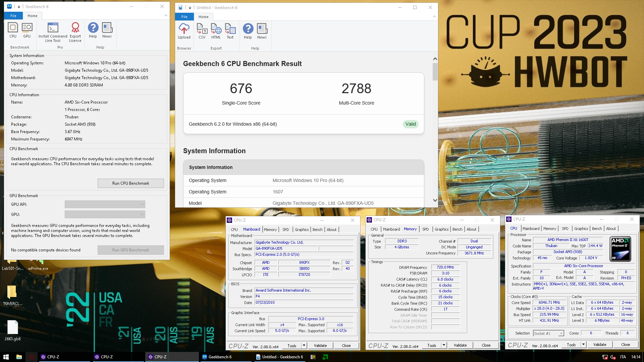Open Socket #1 selection dropdown
This screenshot has width=644, height=362.
pos(549,334)
